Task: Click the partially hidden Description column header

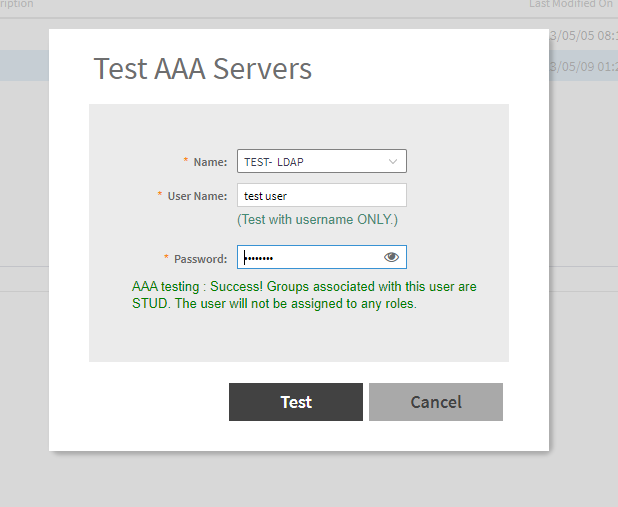Action: (17, 5)
